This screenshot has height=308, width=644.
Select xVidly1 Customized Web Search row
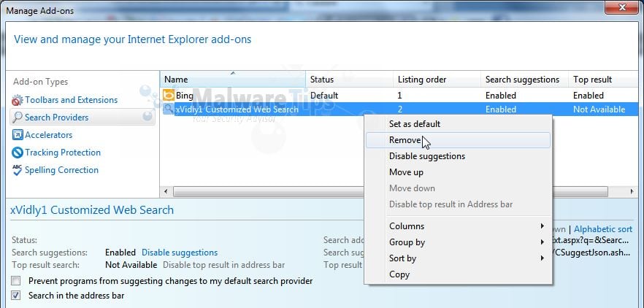[399, 109]
